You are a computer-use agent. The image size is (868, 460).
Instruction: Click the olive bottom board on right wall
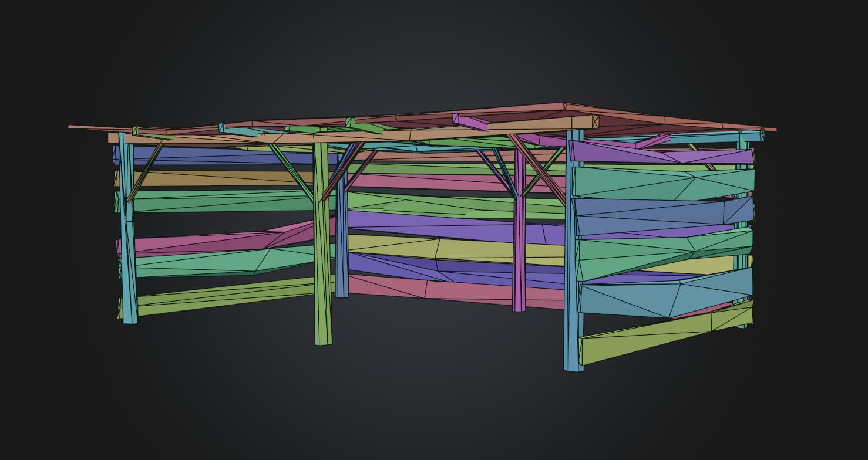coord(666,333)
